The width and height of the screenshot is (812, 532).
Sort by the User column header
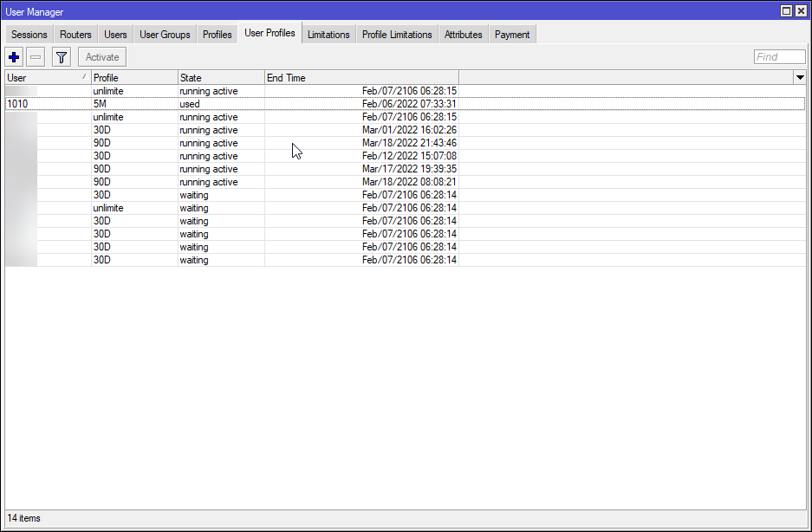click(48, 78)
